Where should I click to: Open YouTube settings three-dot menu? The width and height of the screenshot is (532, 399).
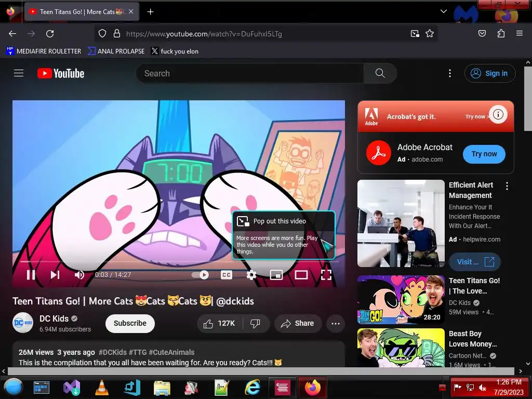coord(450,73)
